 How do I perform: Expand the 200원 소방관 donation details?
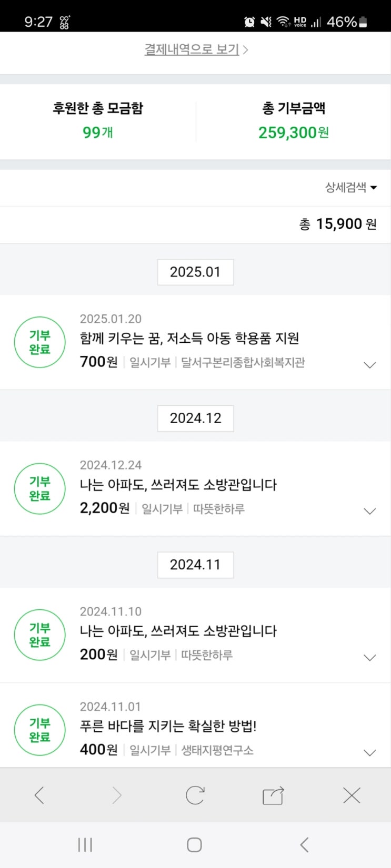click(x=370, y=657)
